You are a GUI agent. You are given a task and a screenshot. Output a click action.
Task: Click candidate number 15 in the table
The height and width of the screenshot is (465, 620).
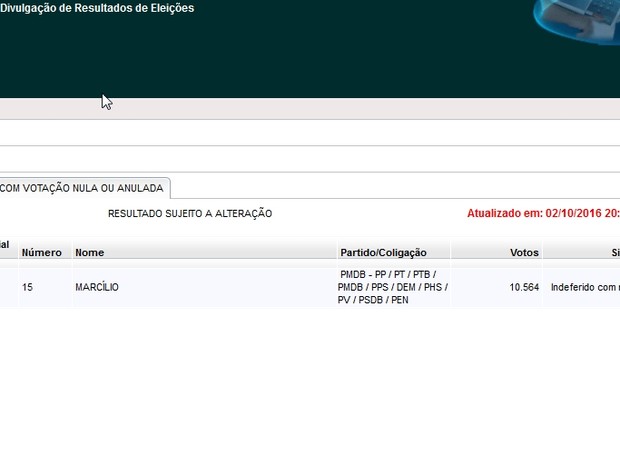28,287
